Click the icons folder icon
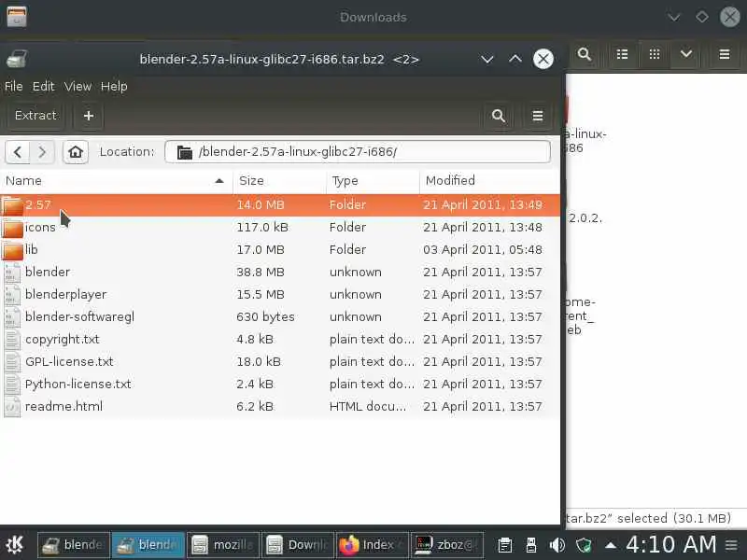The width and height of the screenshot is (747, 560). [12, 228]
